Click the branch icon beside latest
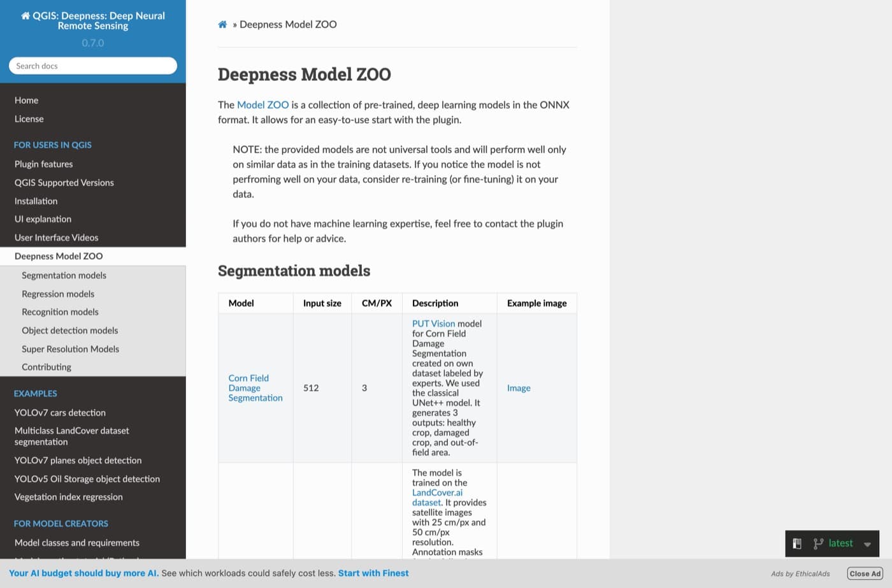The image size is (892, 588). click(x=818, y=543)
